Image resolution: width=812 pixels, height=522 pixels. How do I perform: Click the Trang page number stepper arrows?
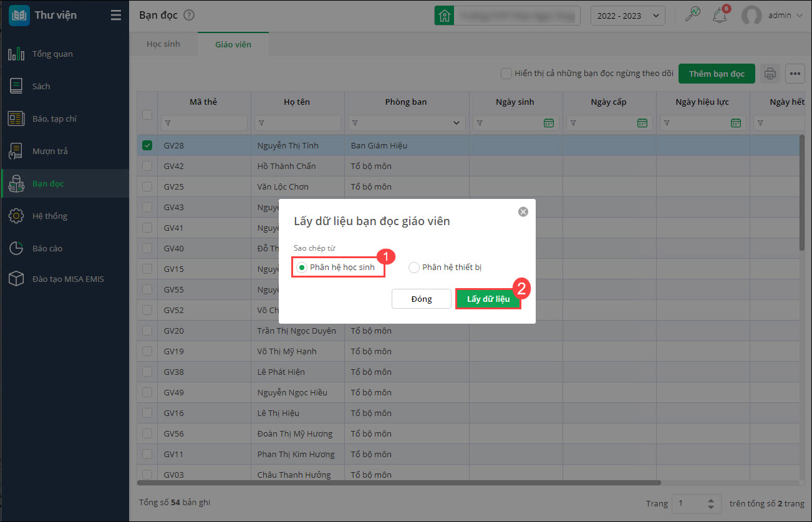tap(710, 503)
